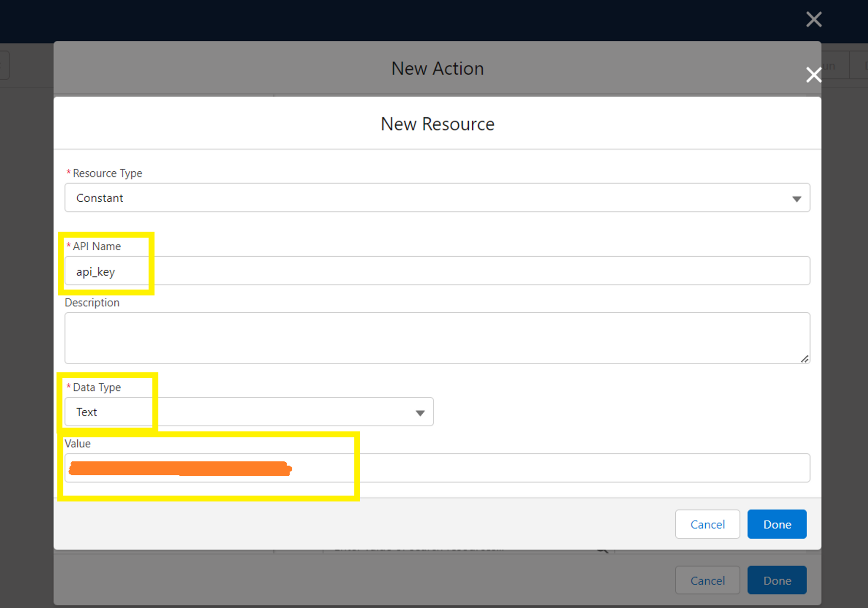Click inside the empty Description textarea
Image resolution: width=868 pixels, height=608 pixels.
point(434,338)
